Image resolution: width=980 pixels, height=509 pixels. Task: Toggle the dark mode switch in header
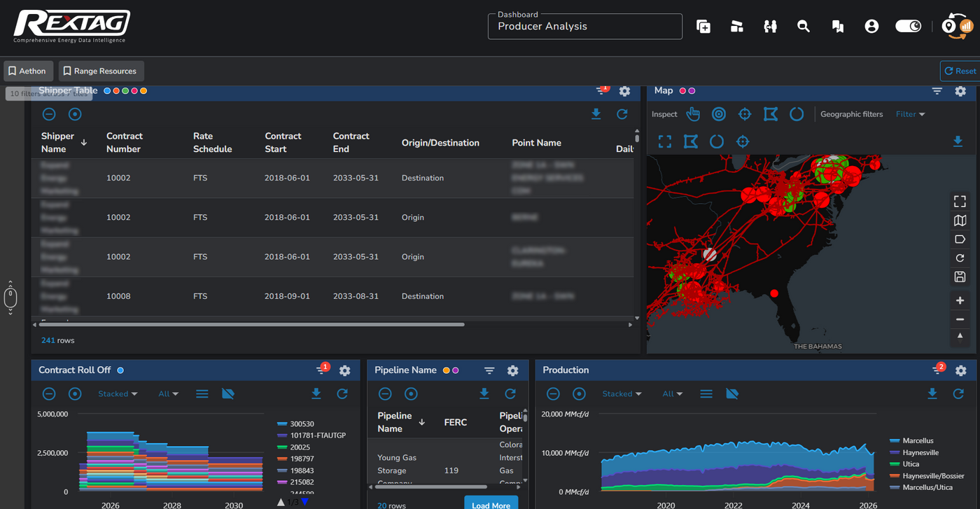coord(909,27)
